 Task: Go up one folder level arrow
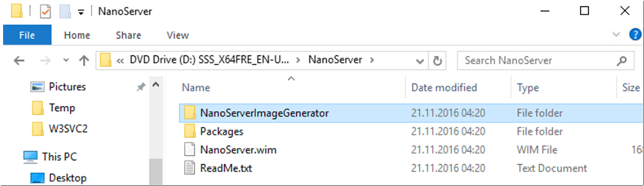click(84, 60)
